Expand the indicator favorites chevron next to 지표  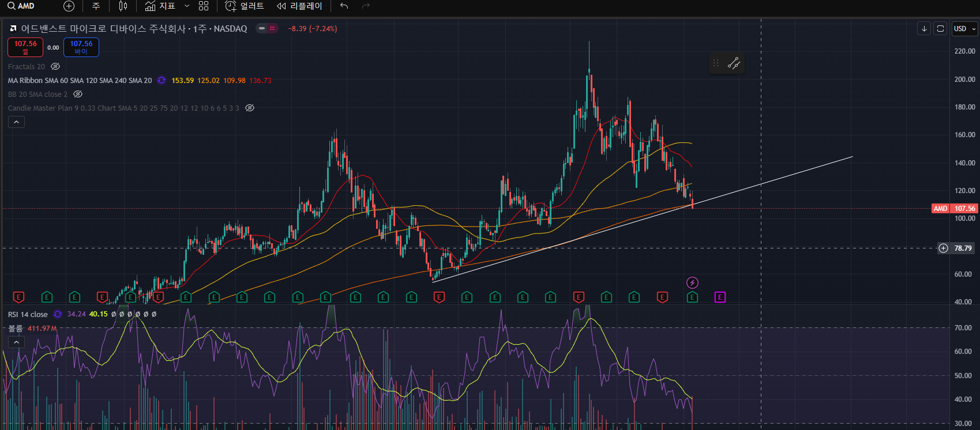186,6
